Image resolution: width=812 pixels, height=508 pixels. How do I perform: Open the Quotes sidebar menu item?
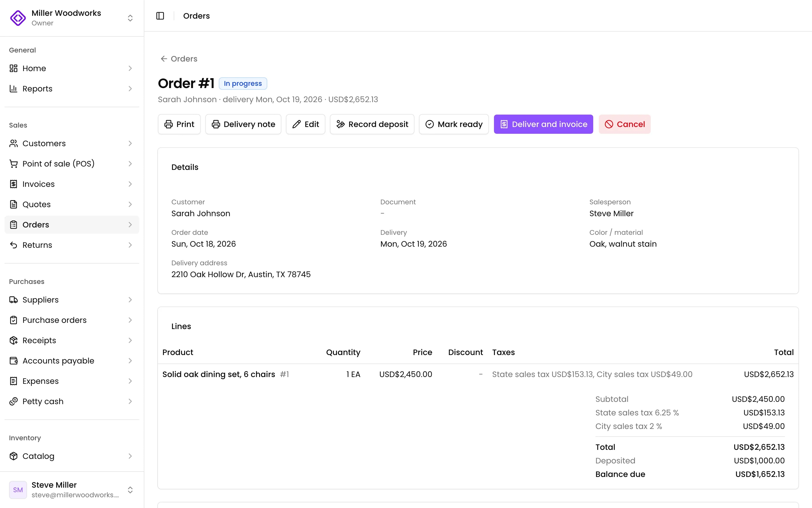pos(72,204)
